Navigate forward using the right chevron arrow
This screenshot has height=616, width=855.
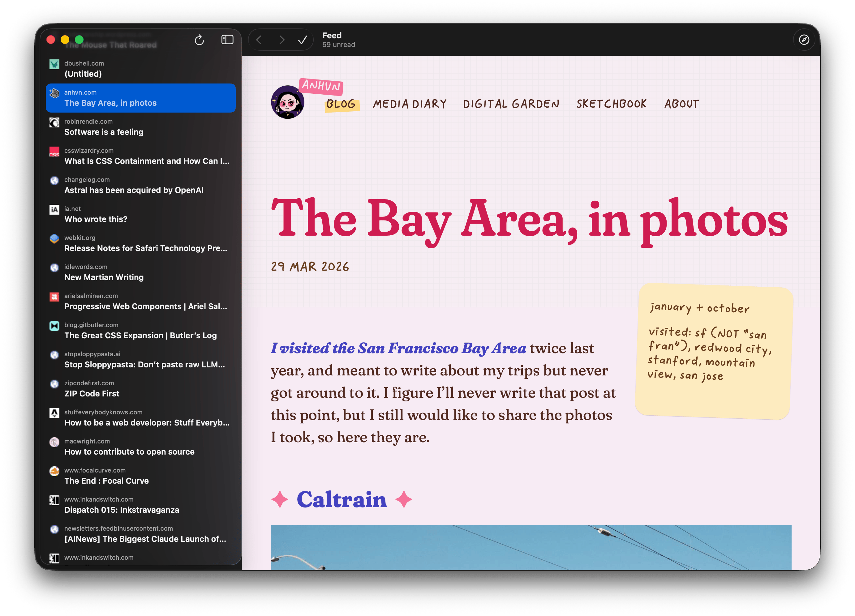pyautogui.click(x=281, y=40)
